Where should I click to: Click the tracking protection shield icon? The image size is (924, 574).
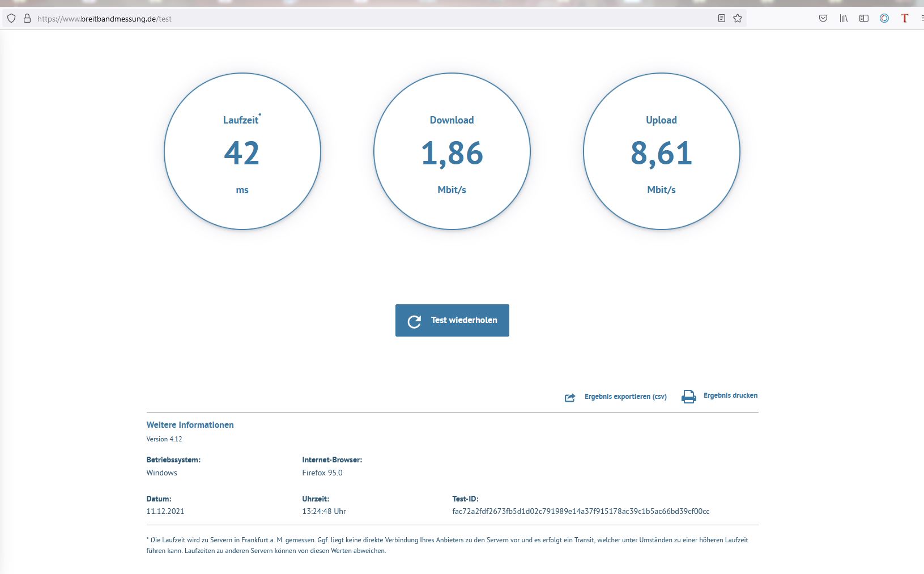11,18
